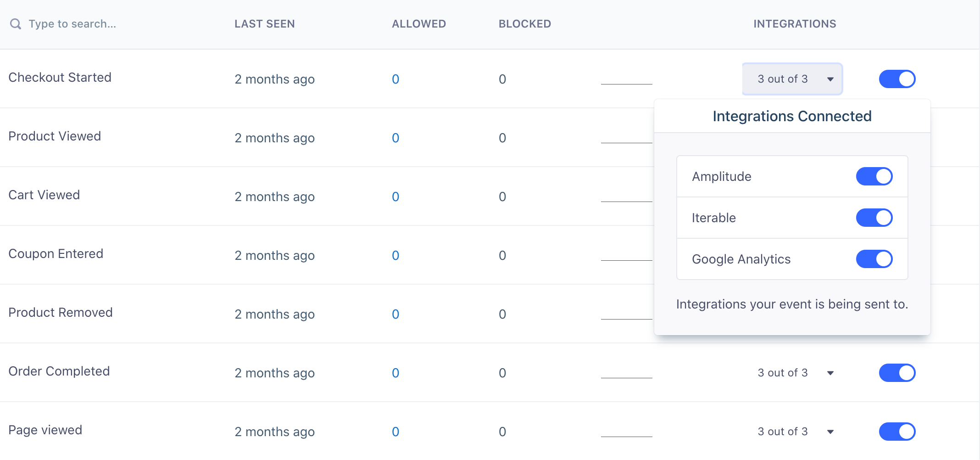Open the 3 out of 3 dropdown for Checkout Started
The width and height of the screenshot is (980, 460).
tap(792, 79)
